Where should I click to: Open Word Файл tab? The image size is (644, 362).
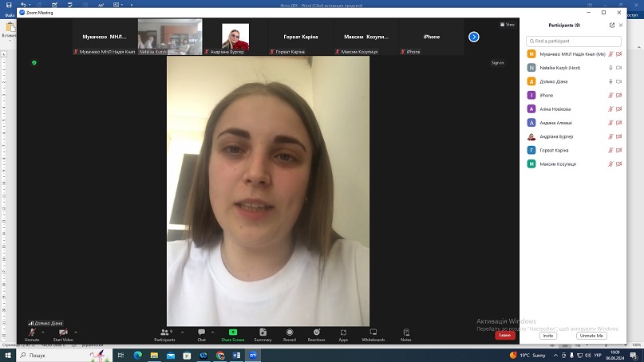click(10, 15)
